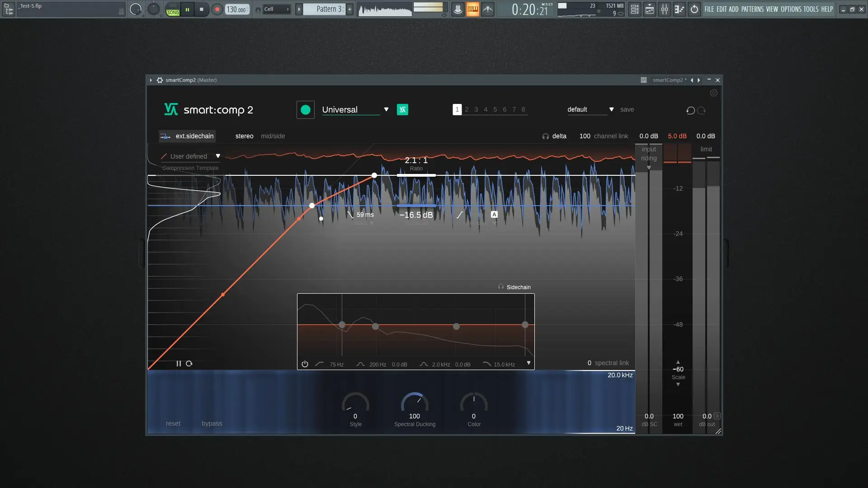This screenshot has height=488, width=868.
Task: Click the Spectral Ducking knob
Action: (415, 403)
